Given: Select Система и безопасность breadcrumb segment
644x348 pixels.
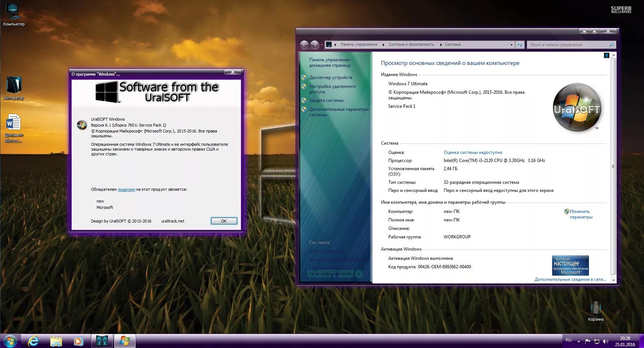Looking at the screenshot, I should (411, 45).
